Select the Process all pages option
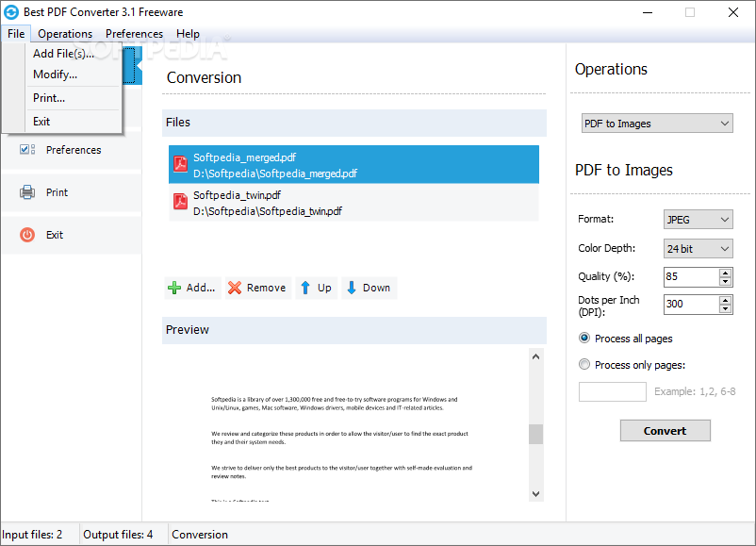The height and width of the screenshot is (546, 756). tap(583, 339)
